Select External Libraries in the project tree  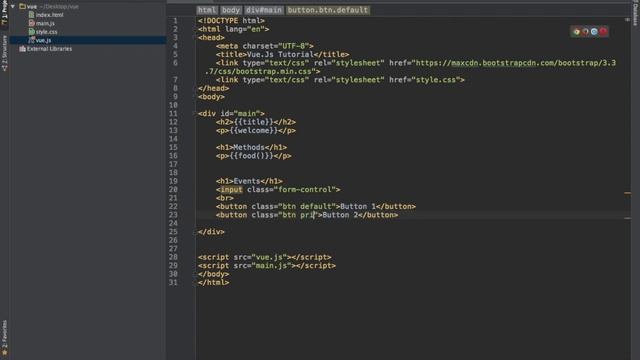49,49
